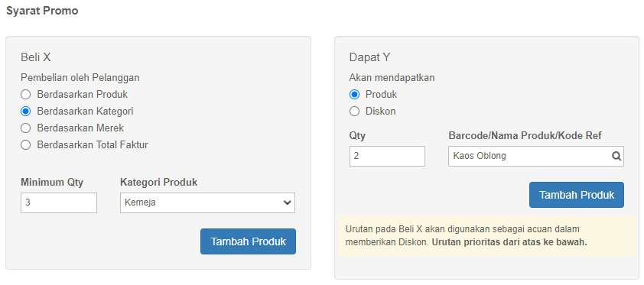Click the yellow Urutan prioritas notice box
The height and width of the screenshot is (285, 644).
point(486,236)
